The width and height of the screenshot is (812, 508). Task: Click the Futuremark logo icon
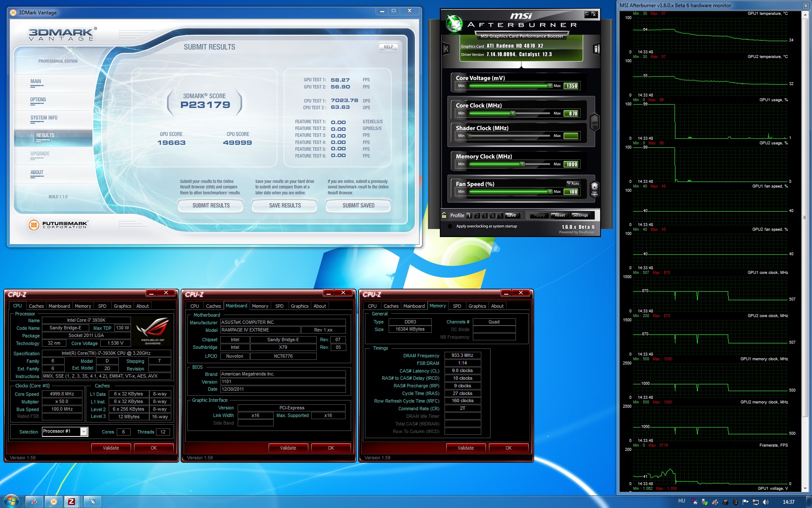tap(33, 225)
